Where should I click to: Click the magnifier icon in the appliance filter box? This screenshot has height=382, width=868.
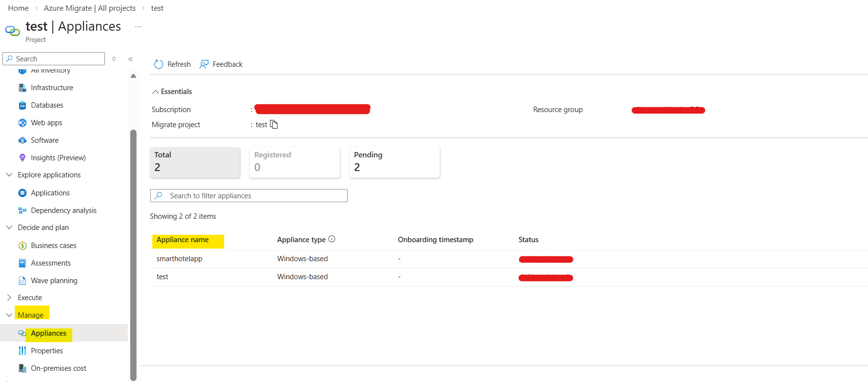pyautogui.click(x=158, y=195)
